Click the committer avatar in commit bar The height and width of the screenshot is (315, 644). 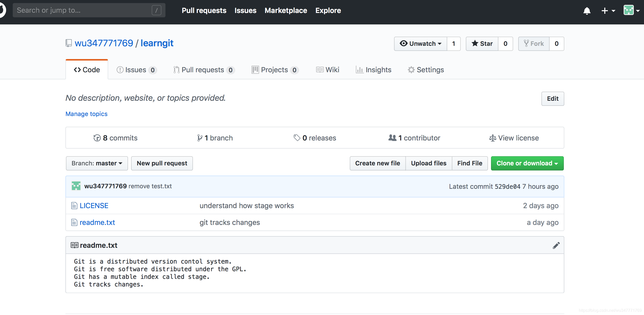pyautogui.click(x=76, y=186)
